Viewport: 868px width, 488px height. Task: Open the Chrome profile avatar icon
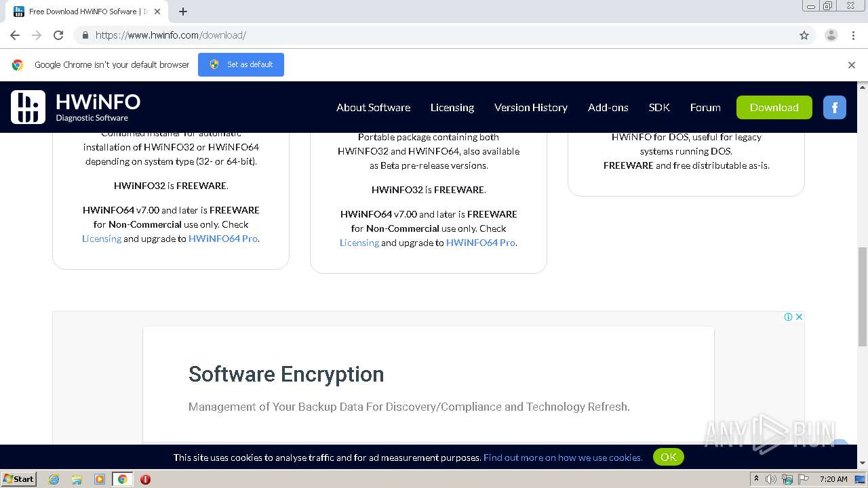831,35
